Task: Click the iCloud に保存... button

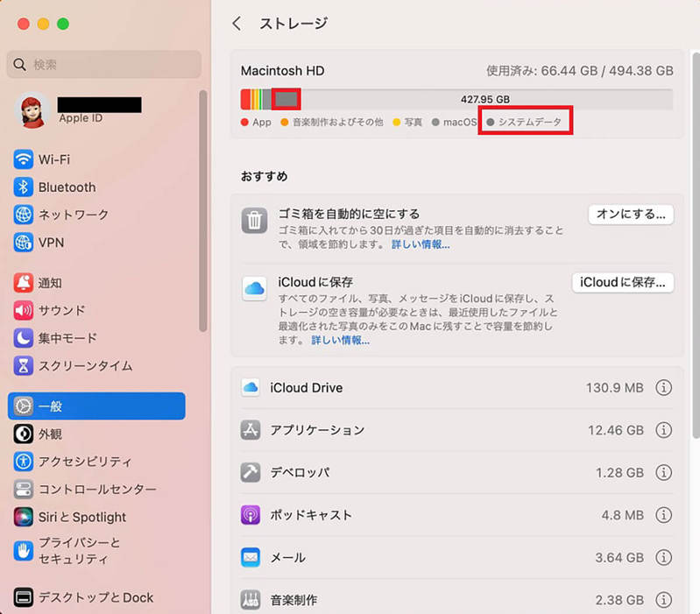Action: [623, 282]
